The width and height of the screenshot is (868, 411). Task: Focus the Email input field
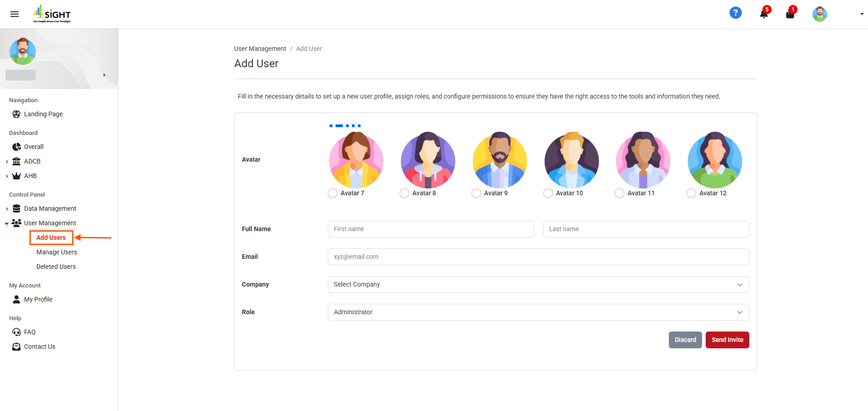click(x=538, y=257)
